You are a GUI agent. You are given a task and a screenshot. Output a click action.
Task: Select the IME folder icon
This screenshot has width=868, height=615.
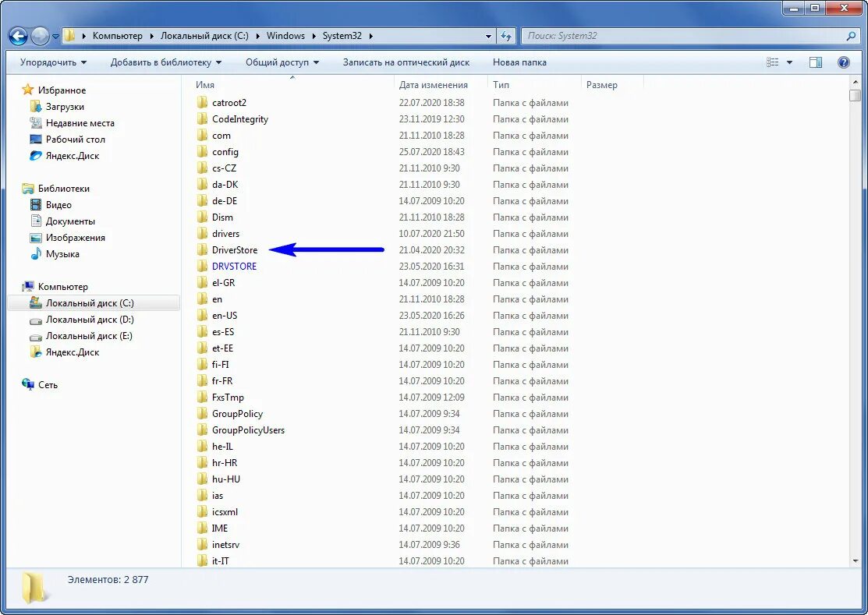(202, 528)
